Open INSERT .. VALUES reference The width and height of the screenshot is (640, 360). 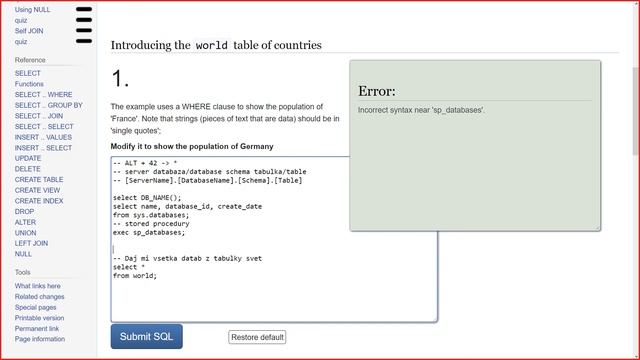point(43,137)
